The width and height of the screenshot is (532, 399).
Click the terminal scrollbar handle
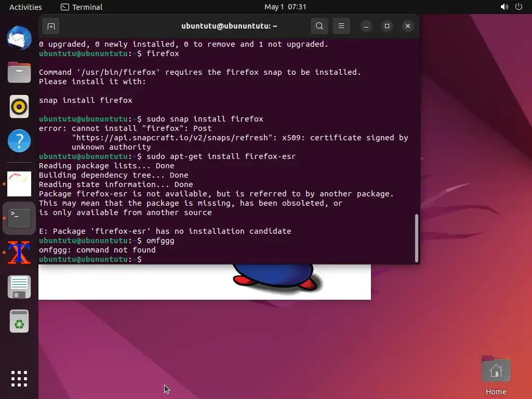tap(416, 238)
